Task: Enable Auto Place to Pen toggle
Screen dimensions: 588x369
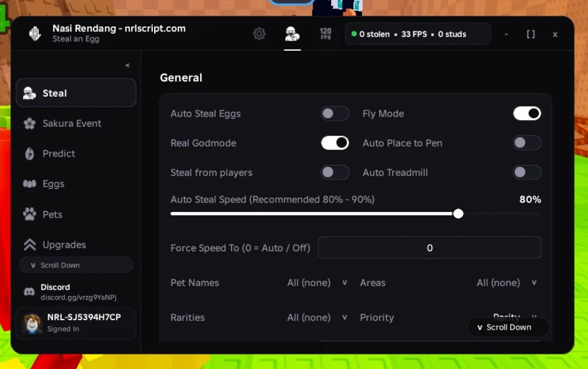Action: (527, 143)
